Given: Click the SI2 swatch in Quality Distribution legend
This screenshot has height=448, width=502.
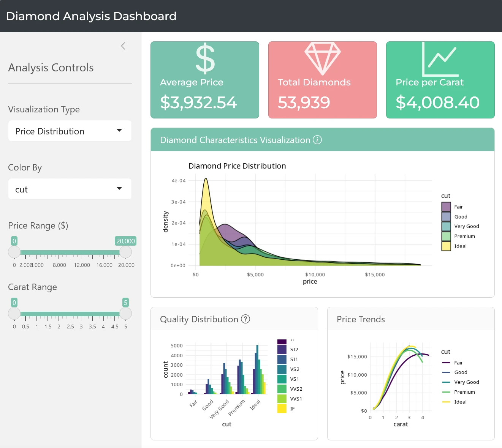Looking at the screenshot, I should 282,349.
